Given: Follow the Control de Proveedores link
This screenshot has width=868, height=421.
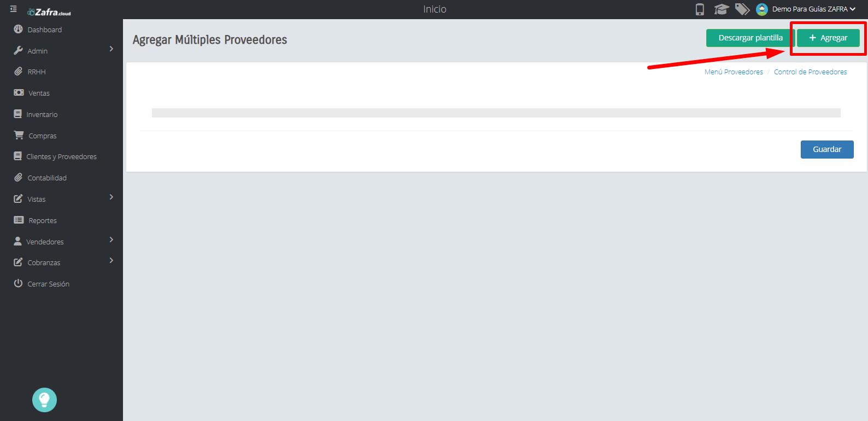Looking at the screenshot, I should 810,72.
